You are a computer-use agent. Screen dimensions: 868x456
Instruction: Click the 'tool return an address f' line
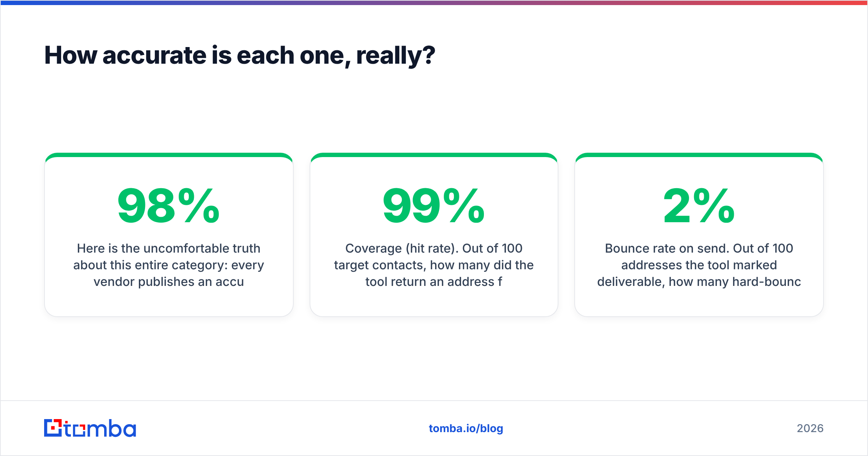click(434, 282)
